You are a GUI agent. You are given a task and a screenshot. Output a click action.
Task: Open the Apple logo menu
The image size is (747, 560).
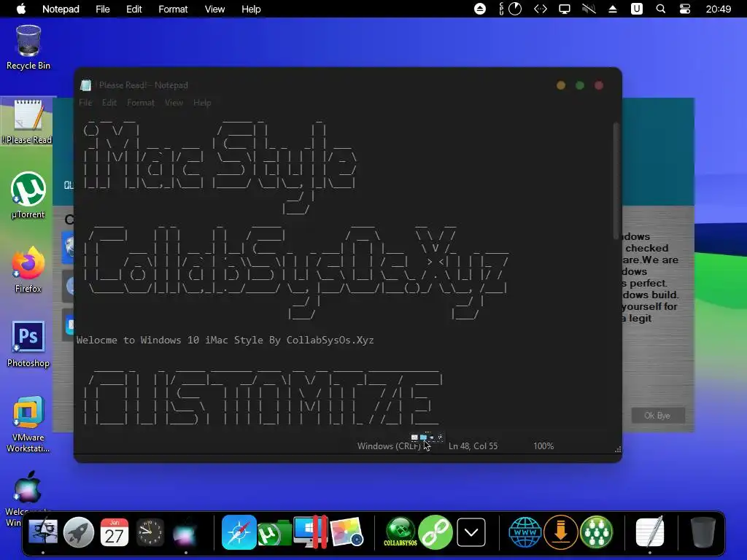[x=21, y=9]
